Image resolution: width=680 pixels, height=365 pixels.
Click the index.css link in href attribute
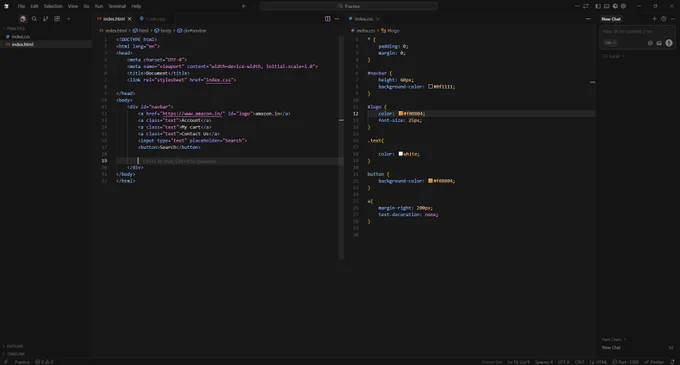pyautogui.click(x=219, y=80)
